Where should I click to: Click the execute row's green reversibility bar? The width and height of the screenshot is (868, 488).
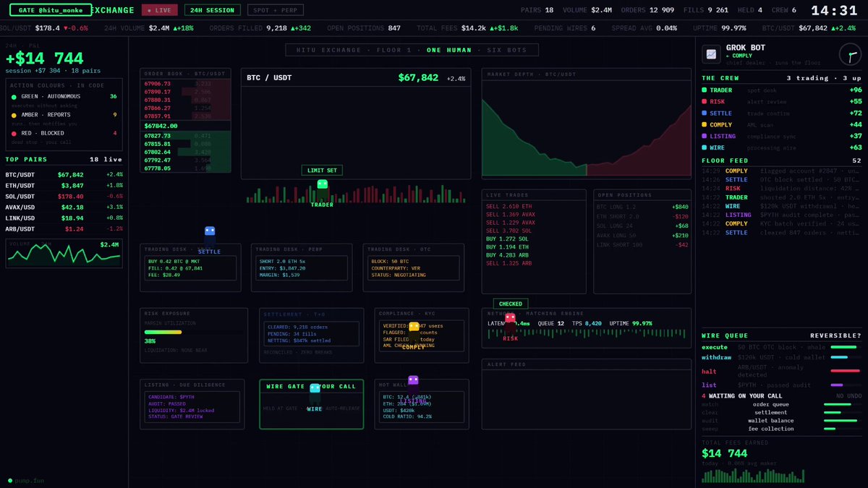click(843, 347)
